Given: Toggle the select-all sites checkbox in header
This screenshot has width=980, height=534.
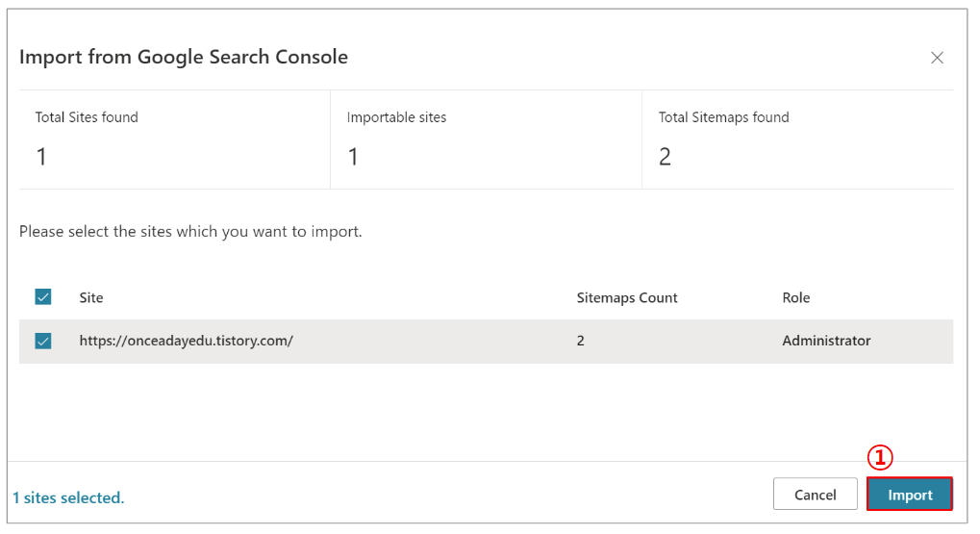Looking at the screenshot, I should (x=43, y=297).
